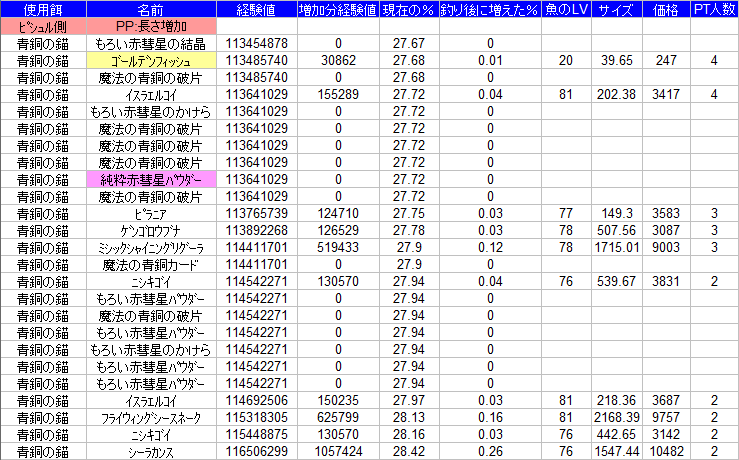This screenshot has height=460, width=739.
Task: Click the ピラニア name cell
Action: coord(151,213)
